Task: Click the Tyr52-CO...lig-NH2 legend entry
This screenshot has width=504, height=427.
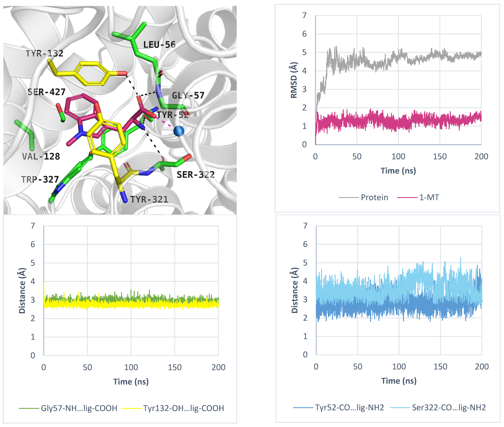Action: coord(349,407)
